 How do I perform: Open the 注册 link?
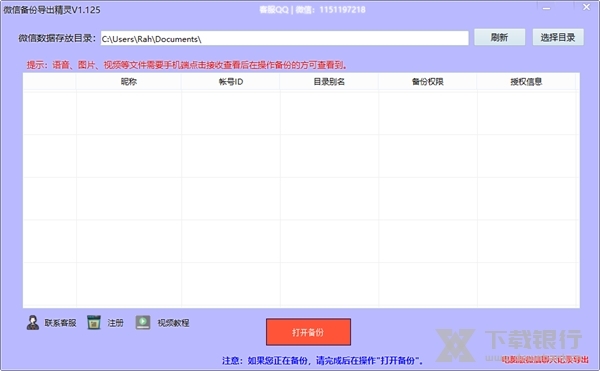tap(116, 323)
